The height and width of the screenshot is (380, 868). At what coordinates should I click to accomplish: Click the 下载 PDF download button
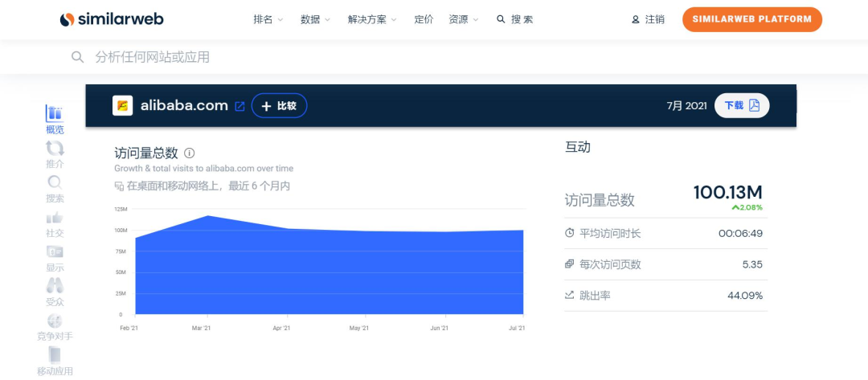coord(742,106)
